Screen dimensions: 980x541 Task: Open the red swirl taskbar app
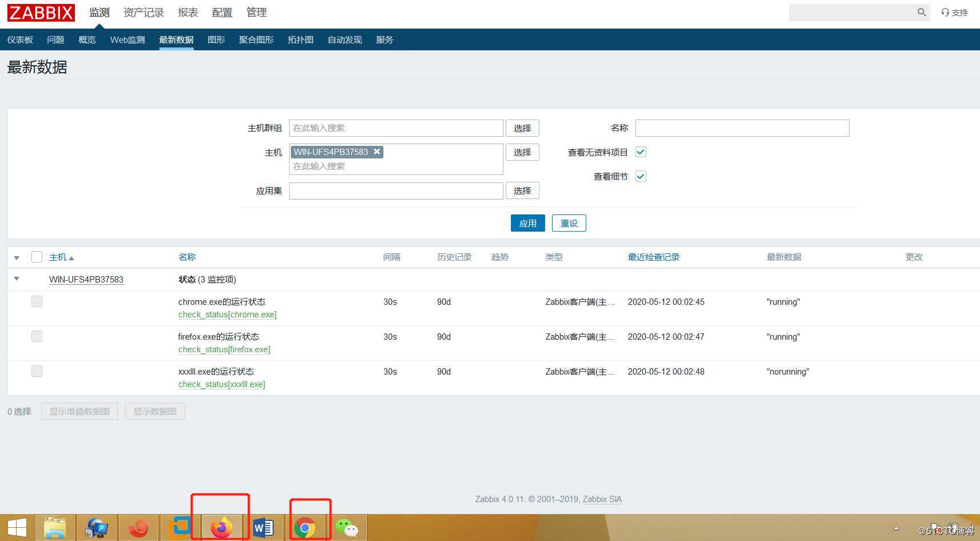138,527
